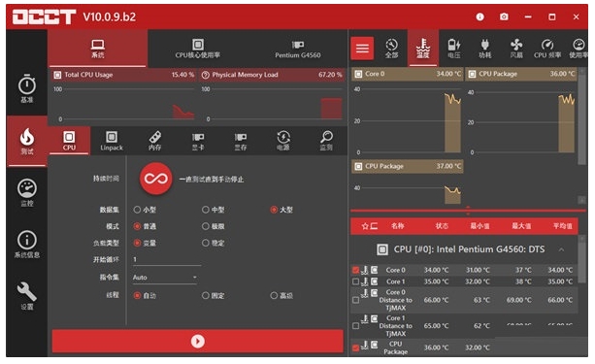This screenshot has width=595, height=364.
Task: Select the small data set radio
Action: click(x=137, y=210)
